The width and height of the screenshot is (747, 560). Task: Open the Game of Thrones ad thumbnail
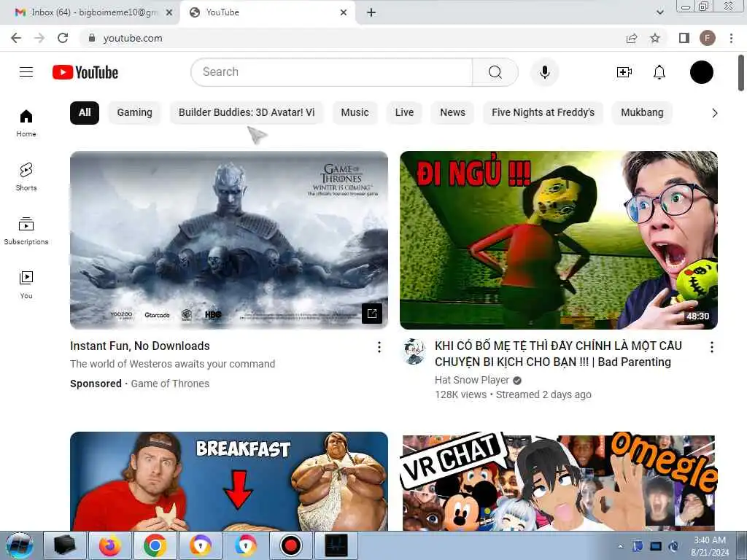coord(228,240)
